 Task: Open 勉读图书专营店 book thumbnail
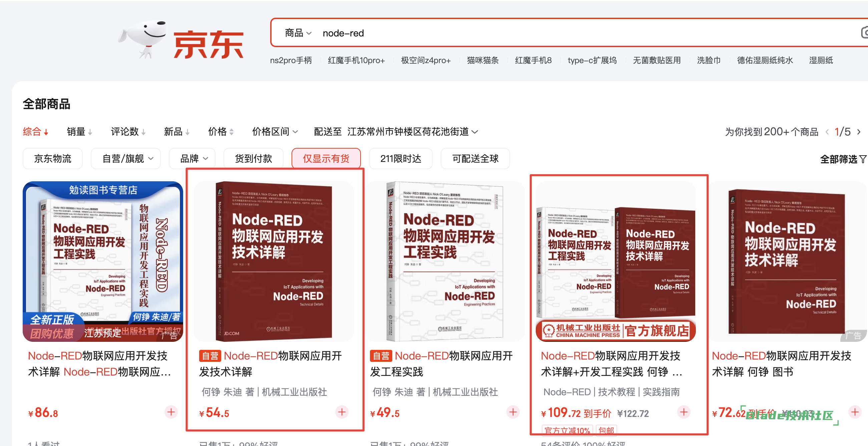click(103, 262)
